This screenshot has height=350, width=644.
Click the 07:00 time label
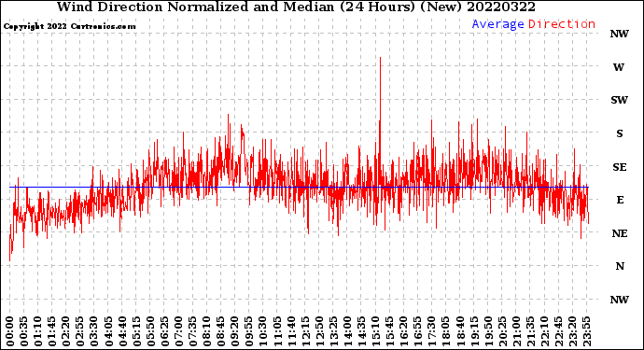(178, 331)
